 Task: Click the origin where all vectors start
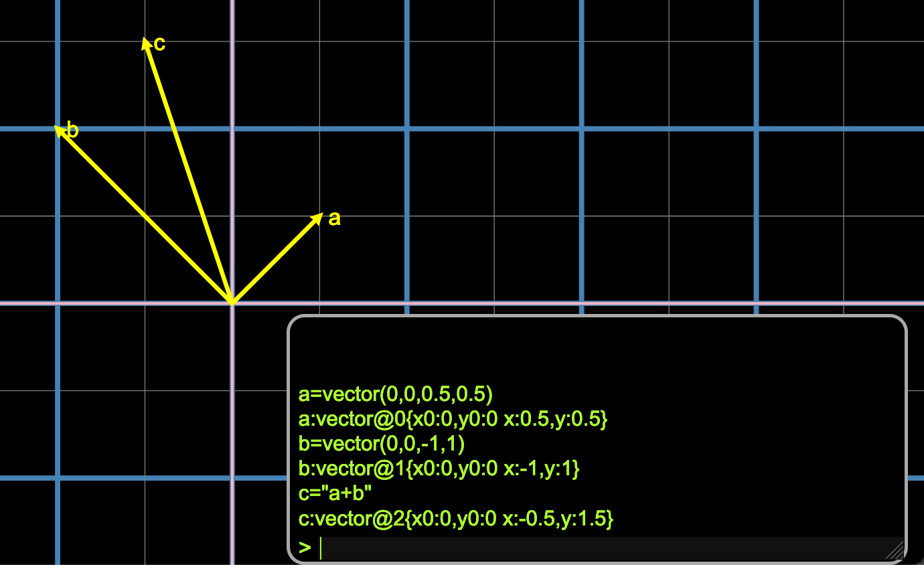[232, 303]
